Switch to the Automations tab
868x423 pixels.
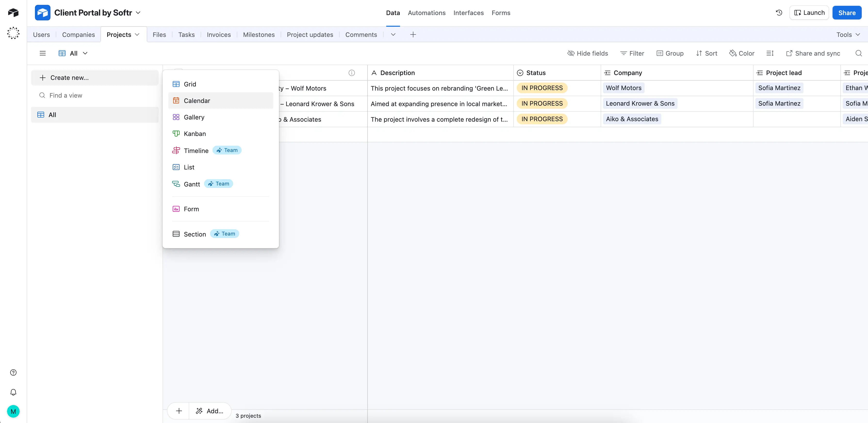tap(426, 12)
